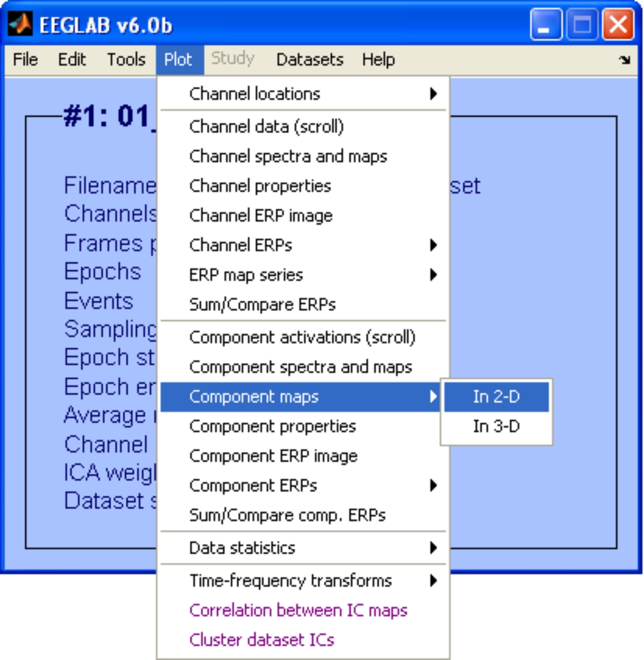Open the Datasets menu
The width and height of the screenshot is (644, 660).
[310, 60]
